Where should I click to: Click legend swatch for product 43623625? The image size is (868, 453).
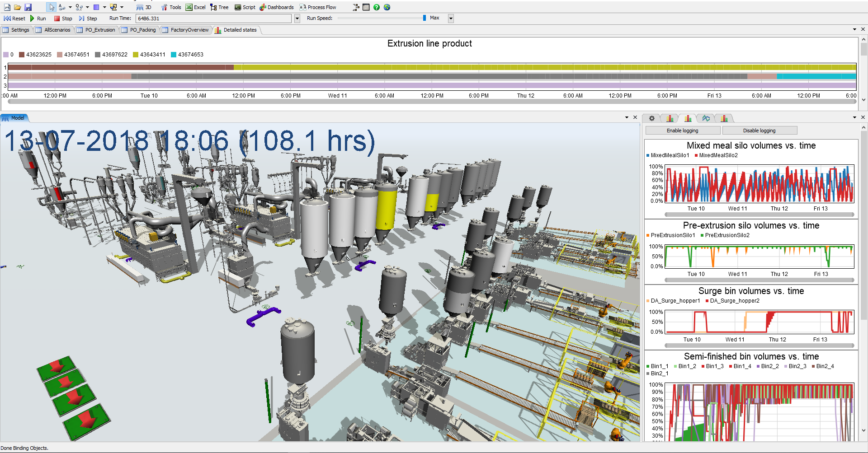[21, 55]
